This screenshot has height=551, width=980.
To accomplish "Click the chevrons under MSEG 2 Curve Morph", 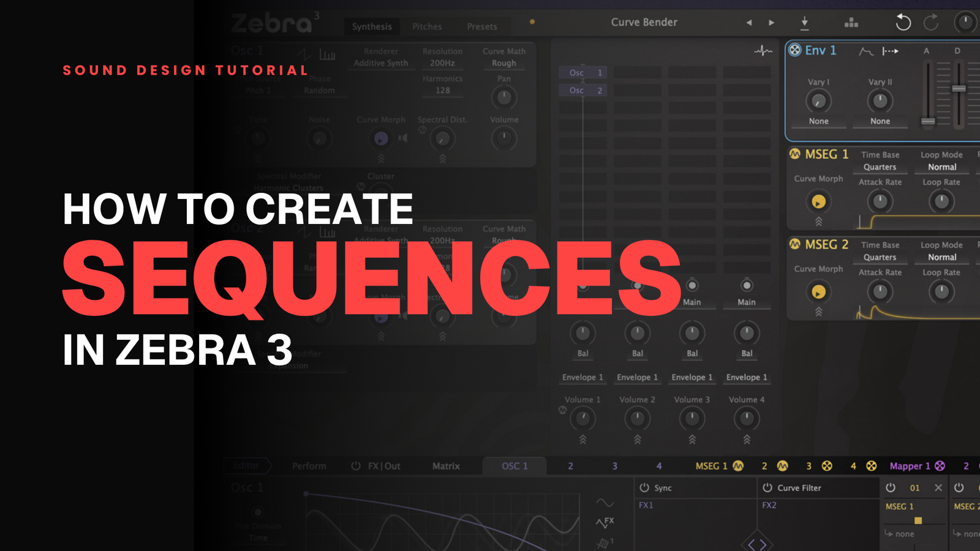I will 818,312.
